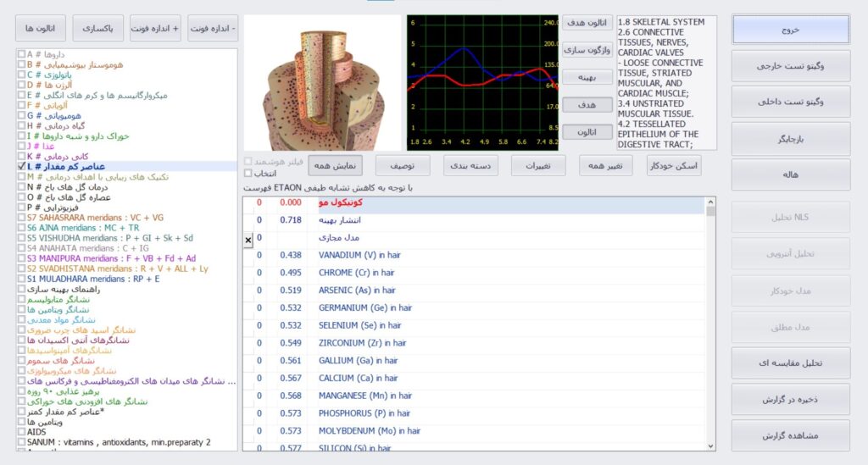Click ذخیره در گزارش to save report

click(790, 399)
